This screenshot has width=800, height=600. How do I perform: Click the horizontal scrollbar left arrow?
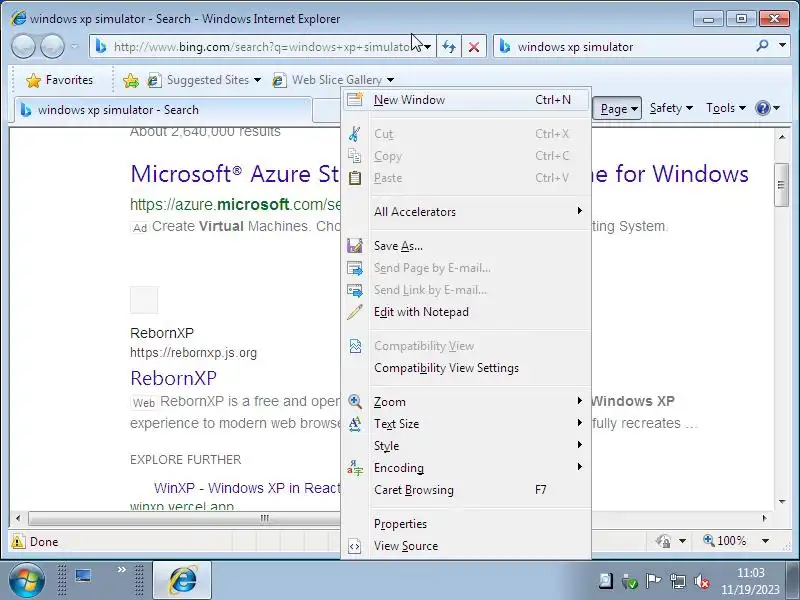click(18, 518)
